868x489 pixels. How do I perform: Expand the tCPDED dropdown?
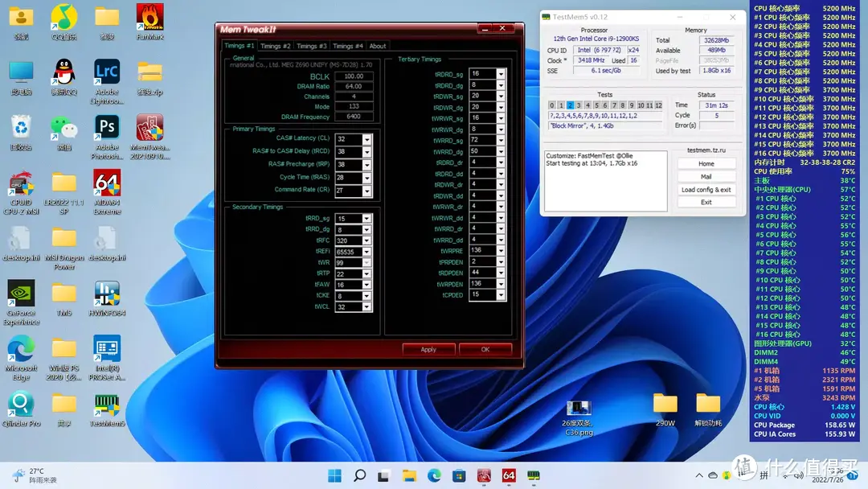point(501,295)
